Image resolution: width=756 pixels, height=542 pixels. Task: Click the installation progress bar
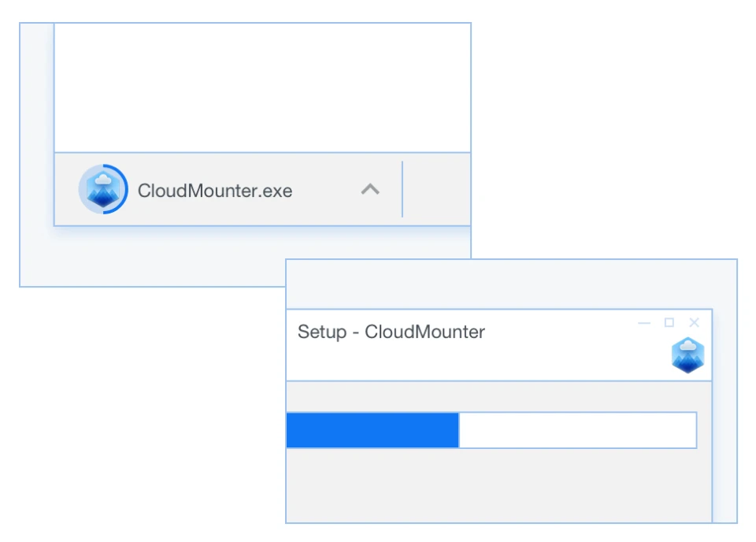coord(491,430)
